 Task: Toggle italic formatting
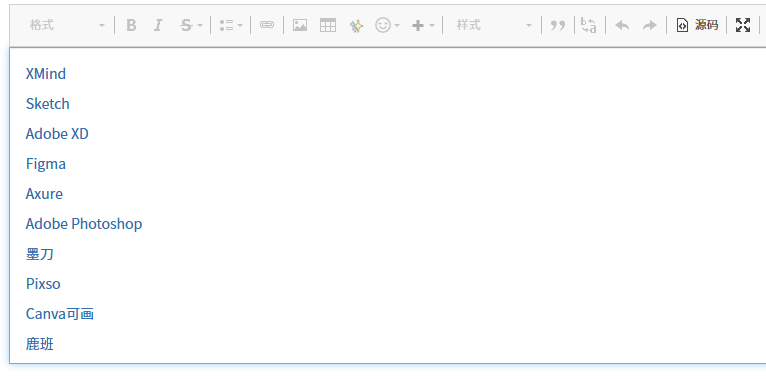click(x=158, y=25)
